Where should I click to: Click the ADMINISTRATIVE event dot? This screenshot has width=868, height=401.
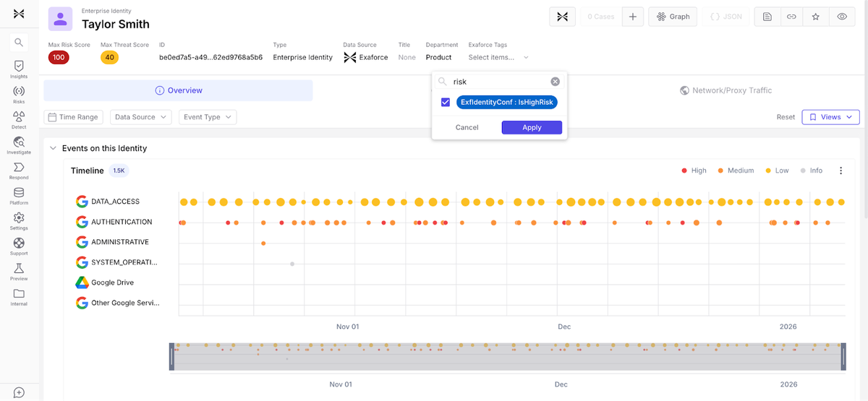(263, 243)
